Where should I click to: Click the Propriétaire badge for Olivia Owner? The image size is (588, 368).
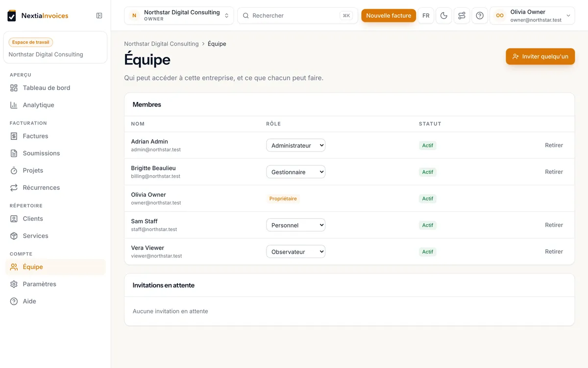pyautogui.click(x=283, y=199)
